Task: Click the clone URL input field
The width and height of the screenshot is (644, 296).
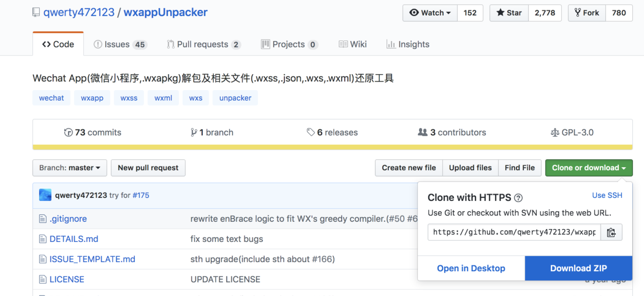Action: click(514, 232)
